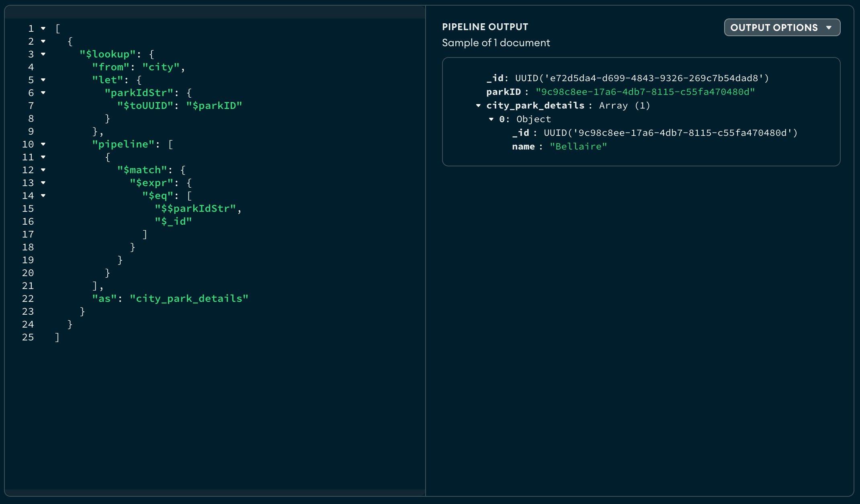Viewport: 860px width, 504px height.
Task: Click "city_park_details" value on line 22
Action: coord(189,299)
